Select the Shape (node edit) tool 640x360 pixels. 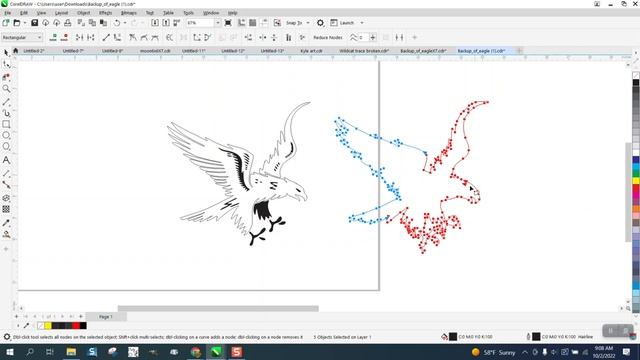[x=6, y=65]
